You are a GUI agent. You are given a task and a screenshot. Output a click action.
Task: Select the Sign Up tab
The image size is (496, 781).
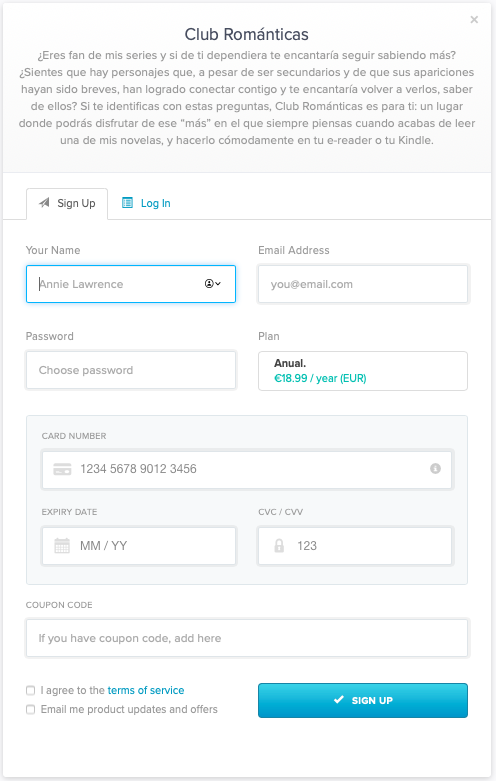(x=67, y=203)
